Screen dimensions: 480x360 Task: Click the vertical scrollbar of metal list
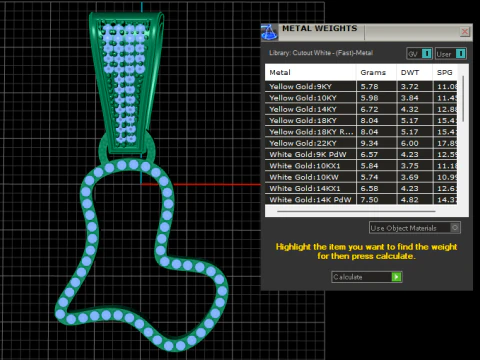[463, 99]
